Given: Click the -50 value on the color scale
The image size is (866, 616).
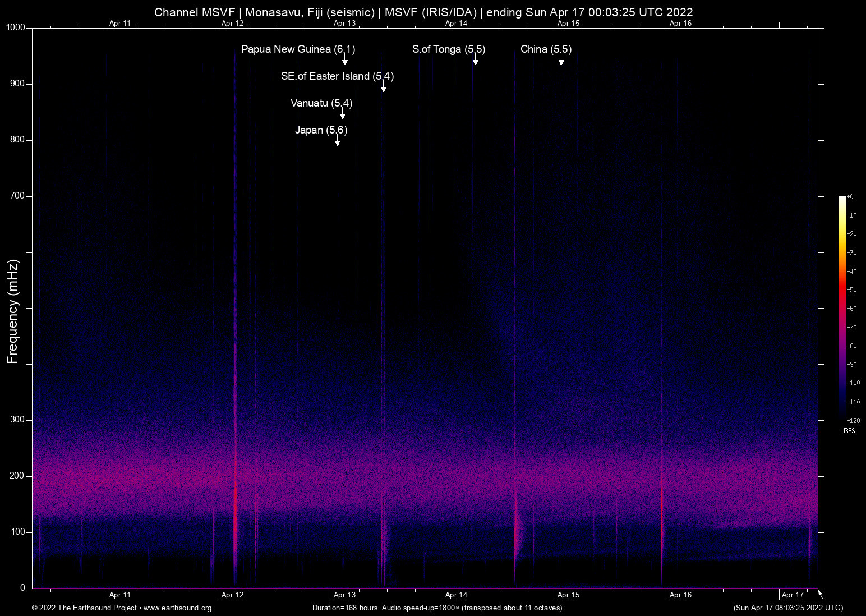Looking at the screenshot, I should 852,290.
